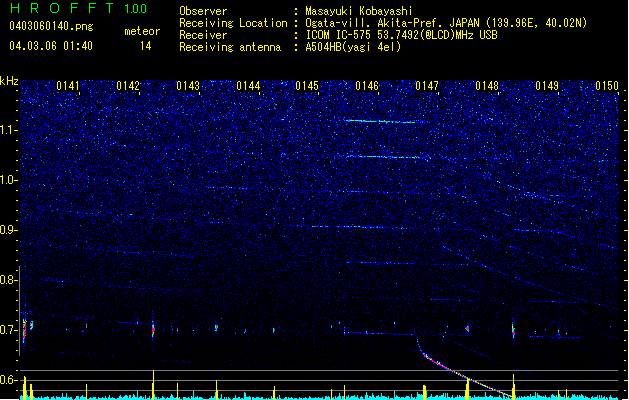Viewport: 629px width, 400px height.
Task: Click the ICOM IC-575 53.7492 MHz USB text
Action: tap(402, 35)
